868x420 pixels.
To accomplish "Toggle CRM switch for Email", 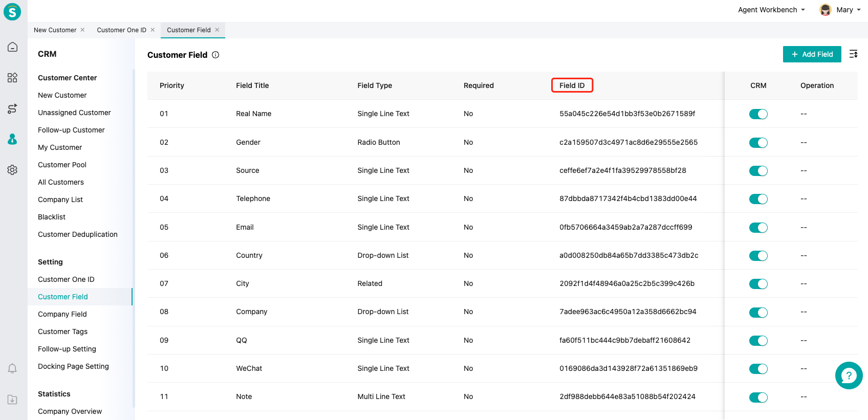I will coord(758,228).
